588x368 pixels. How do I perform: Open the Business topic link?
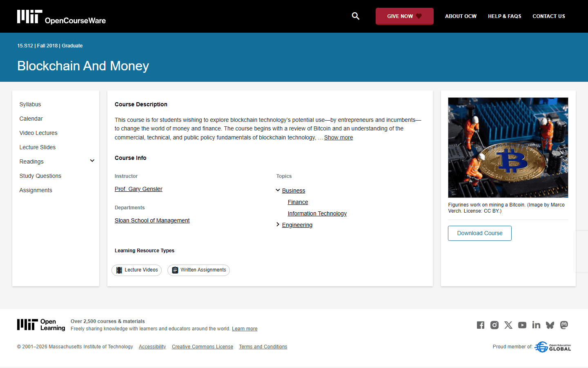294,191
